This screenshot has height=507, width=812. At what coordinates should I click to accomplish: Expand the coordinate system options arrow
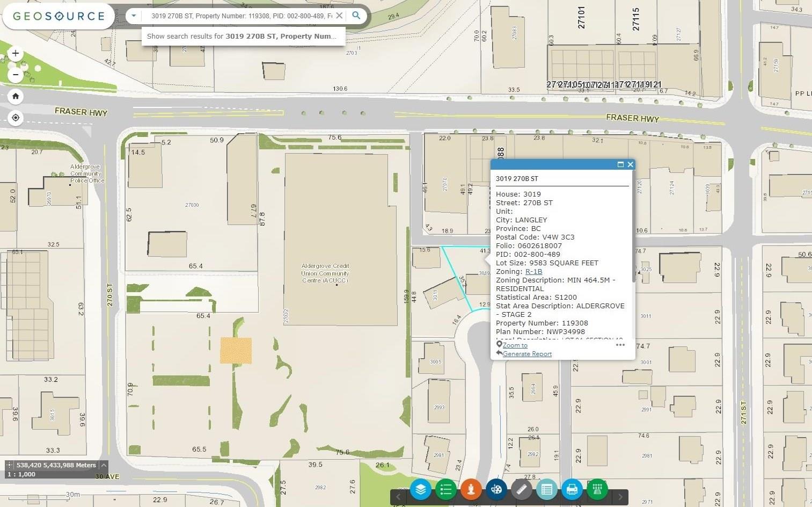pos(104,465)
